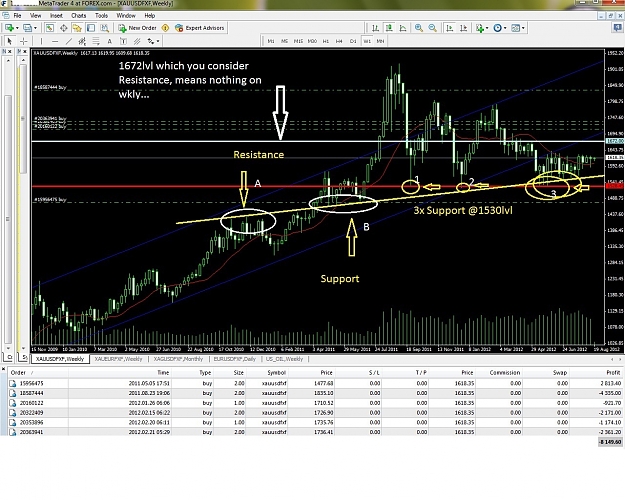Select the Crosshair tool
Screen dimensions: 625x500
tap(24, 41)
